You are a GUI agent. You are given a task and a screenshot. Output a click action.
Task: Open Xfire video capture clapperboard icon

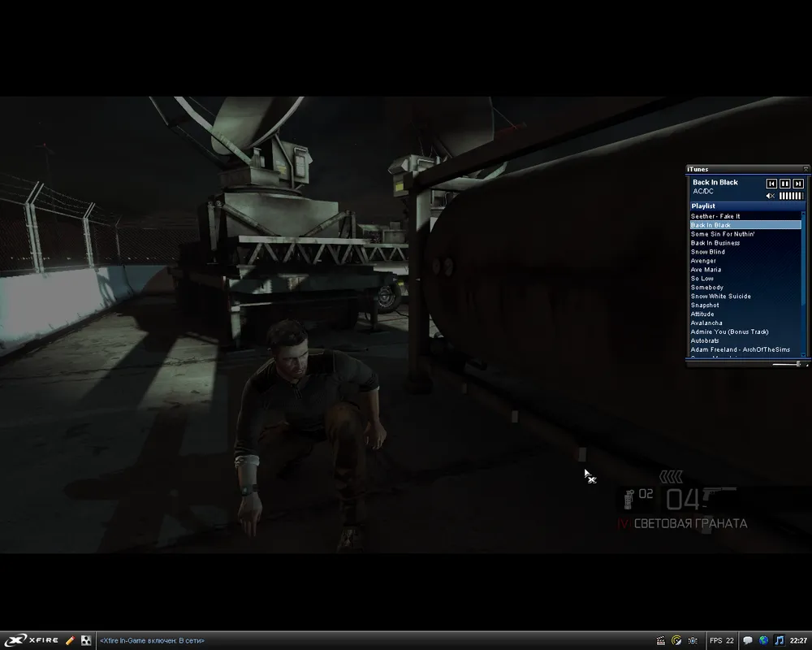pos(661,640)
